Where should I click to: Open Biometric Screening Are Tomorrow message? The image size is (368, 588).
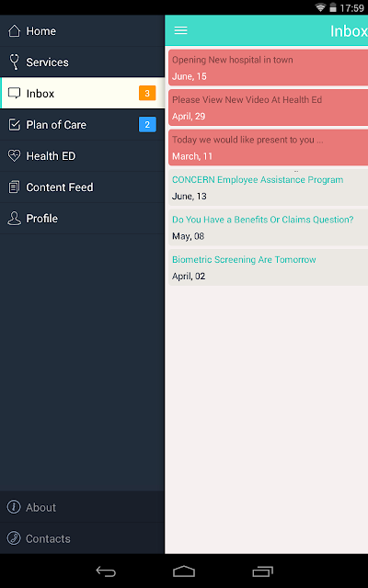268,267
